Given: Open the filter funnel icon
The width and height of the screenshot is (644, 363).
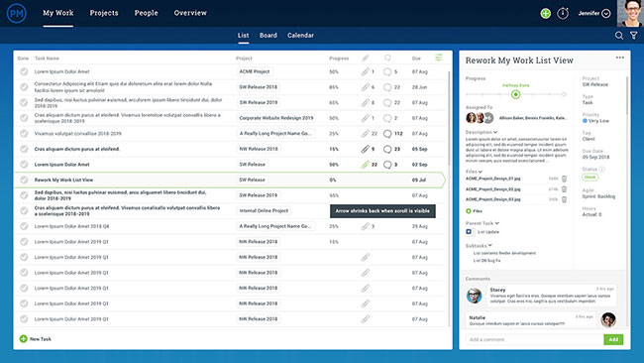Looking at the screenshot, I should [634, 36].
